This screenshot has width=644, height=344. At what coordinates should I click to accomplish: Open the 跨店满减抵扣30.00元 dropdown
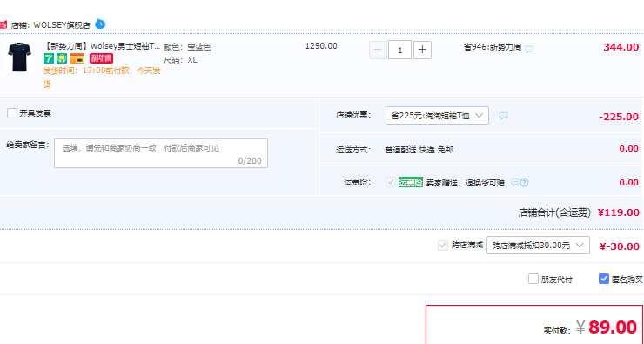coord(538,246)
